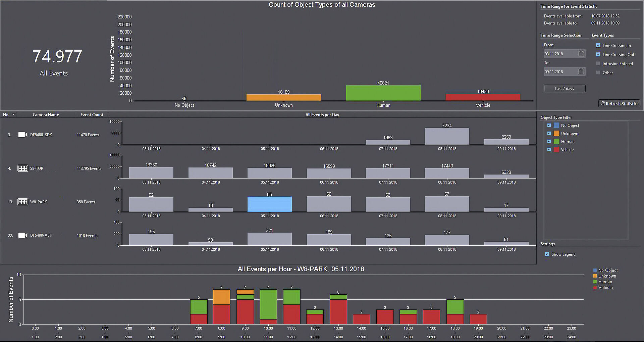Click the S8-TOP multi-camera icon
Screen dimensions: 644x342
[22, 168]
